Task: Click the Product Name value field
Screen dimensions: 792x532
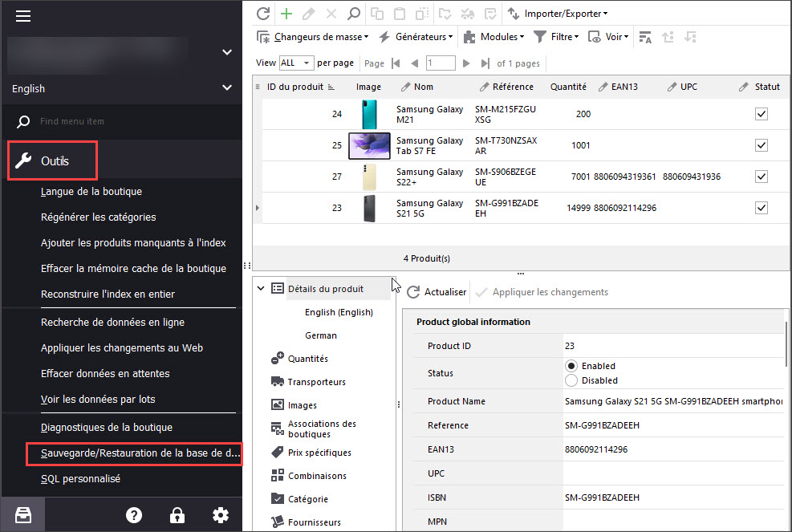Action: 674,401
